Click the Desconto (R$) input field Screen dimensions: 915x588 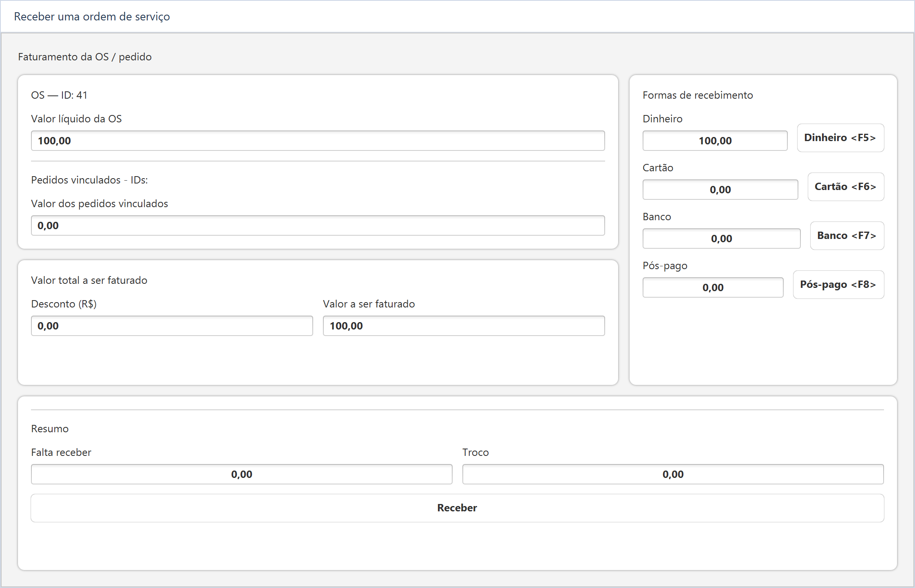172,326
